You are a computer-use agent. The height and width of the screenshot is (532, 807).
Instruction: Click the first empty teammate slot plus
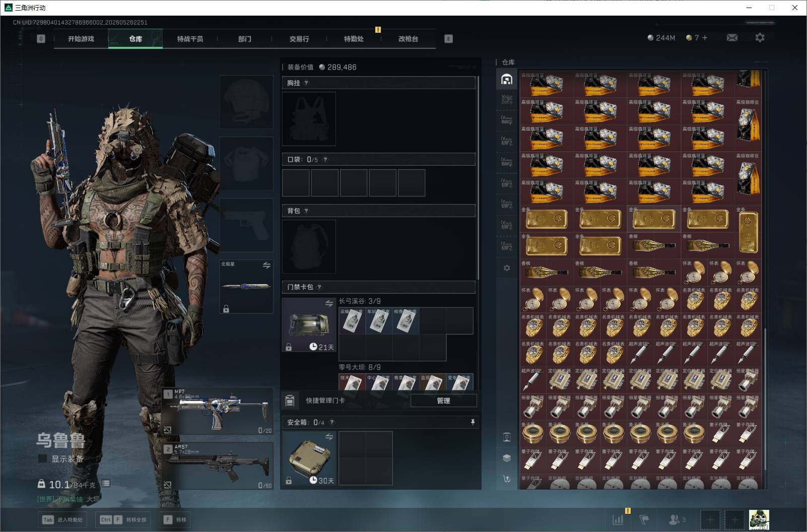[x=710, y=519]
